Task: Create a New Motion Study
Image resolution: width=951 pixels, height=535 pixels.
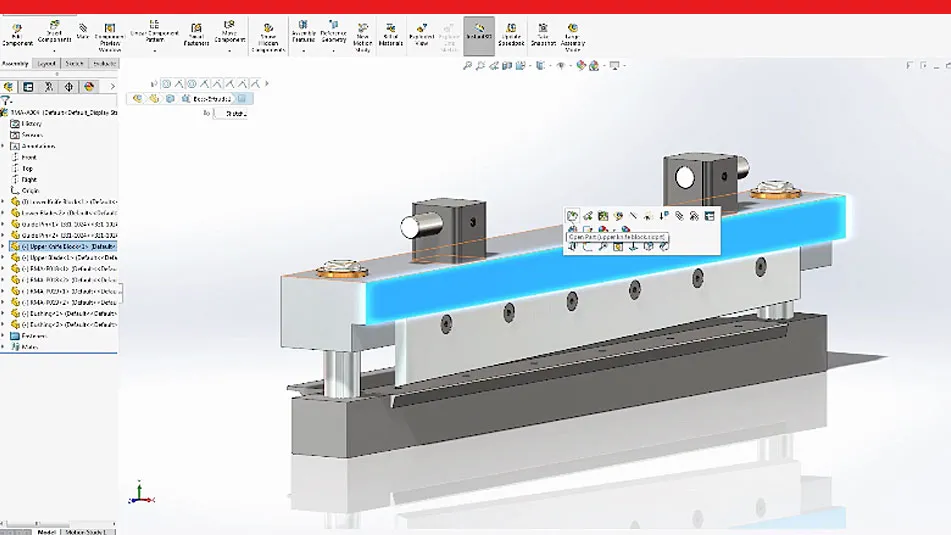Action: (x=362, y=38)
